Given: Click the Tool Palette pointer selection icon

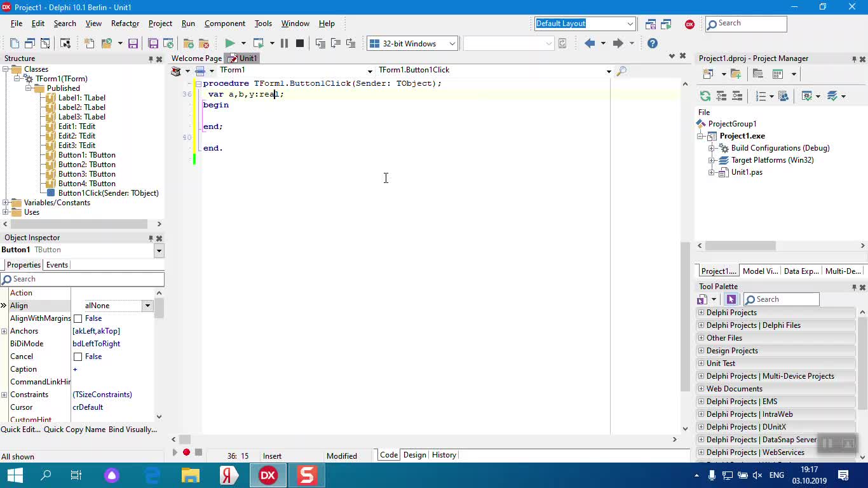Looking at the screenshot, I should [x=731, y=299].
